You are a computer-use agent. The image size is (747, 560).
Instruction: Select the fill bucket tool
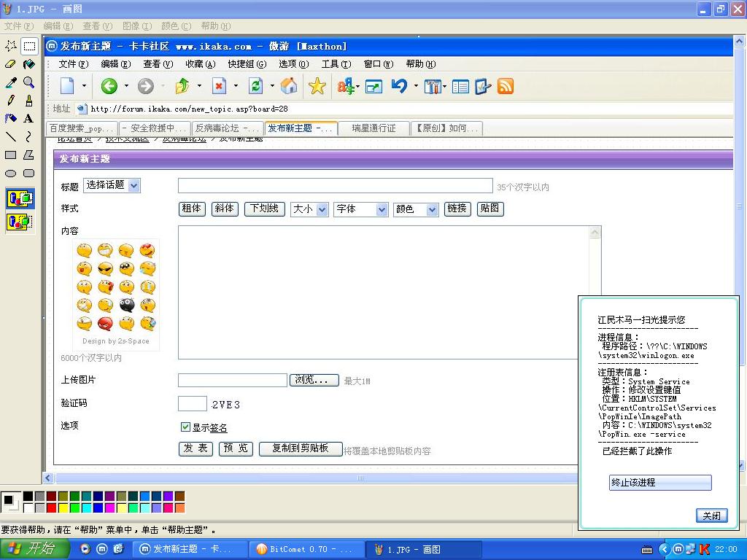coord(29,64)
